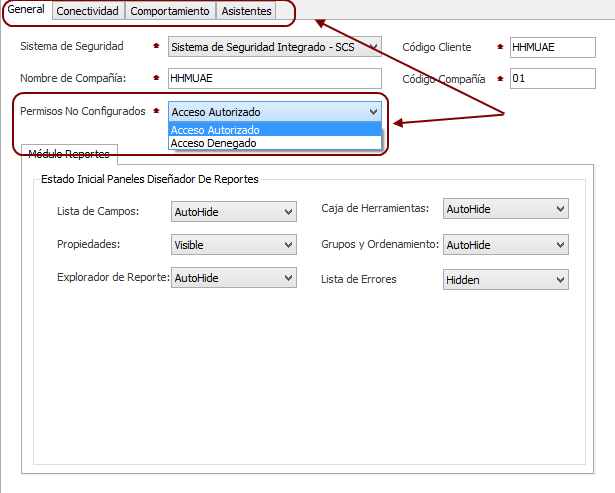Click the Lista de Errores dropdown arrow

[x=560, y=280]
